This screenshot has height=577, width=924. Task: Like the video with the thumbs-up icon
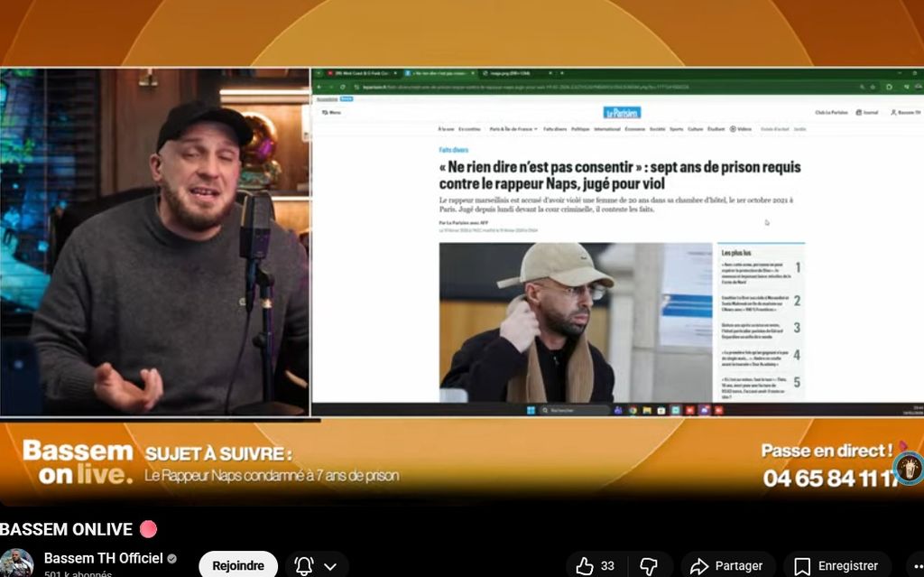pyautogui.click(x=585, y=566)
